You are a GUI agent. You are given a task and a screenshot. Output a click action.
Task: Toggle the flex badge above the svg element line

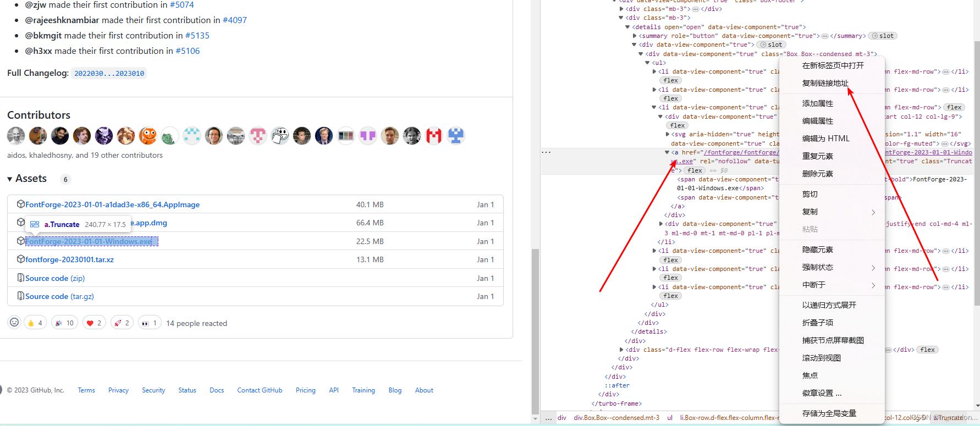point(678,125)
